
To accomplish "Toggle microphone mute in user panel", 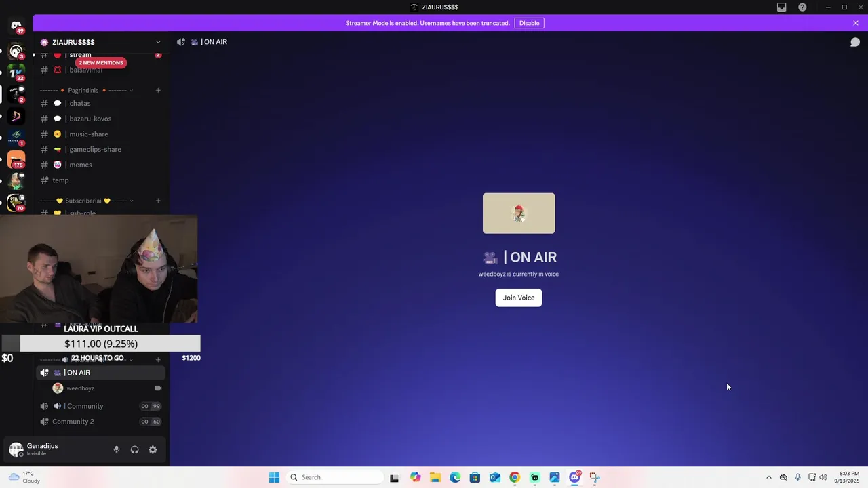I will coord(117,449).
